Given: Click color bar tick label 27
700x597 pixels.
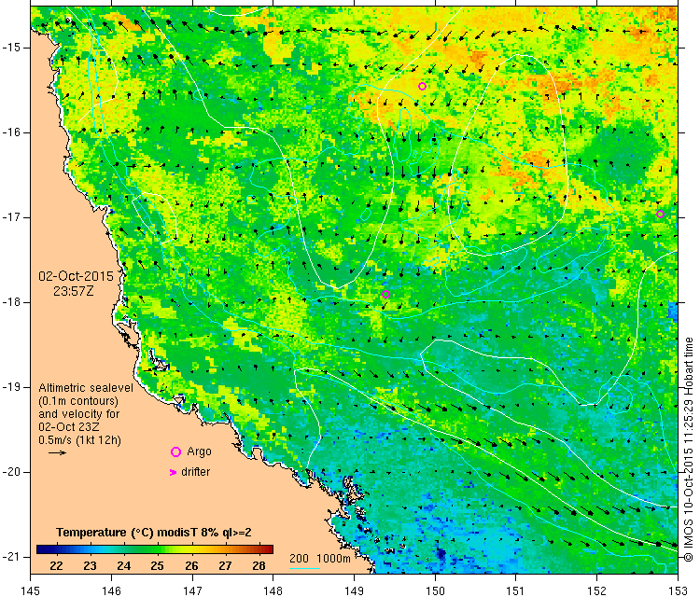Looking at the screenshot, I should click(x=225, y=566).
